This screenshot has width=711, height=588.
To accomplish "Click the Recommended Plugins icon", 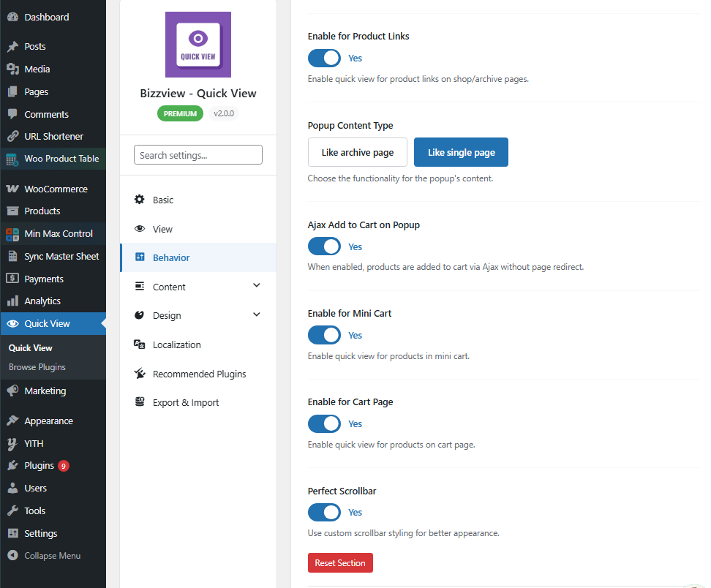I will pos(140,373).
